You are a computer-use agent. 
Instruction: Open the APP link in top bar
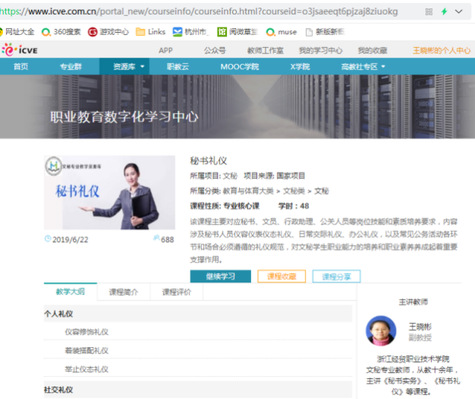click(166, 50)
